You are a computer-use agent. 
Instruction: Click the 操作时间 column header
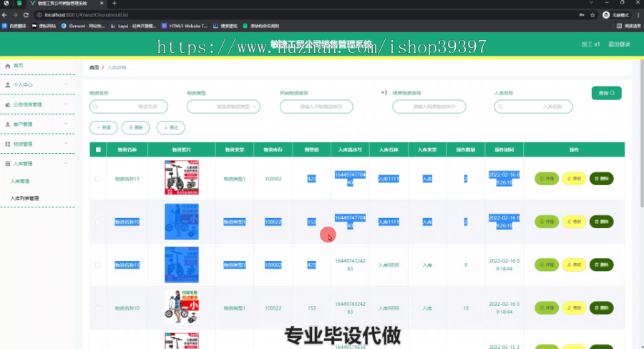tap(504, 150)
